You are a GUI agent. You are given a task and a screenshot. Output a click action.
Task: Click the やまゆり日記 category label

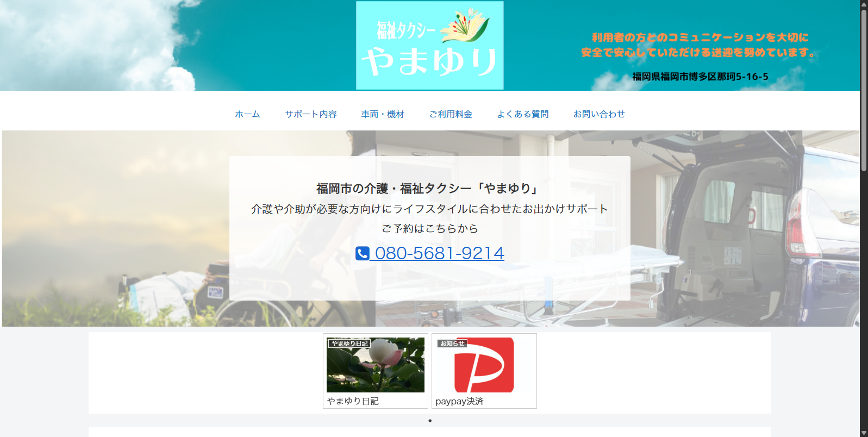[x=349, y=344]
